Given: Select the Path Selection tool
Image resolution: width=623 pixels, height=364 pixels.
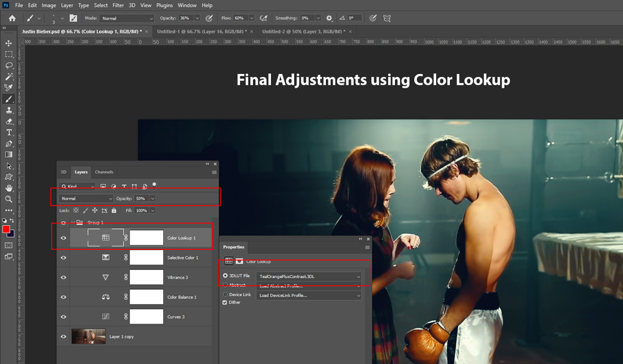Looking at the screenshot, I should (9, 166).
